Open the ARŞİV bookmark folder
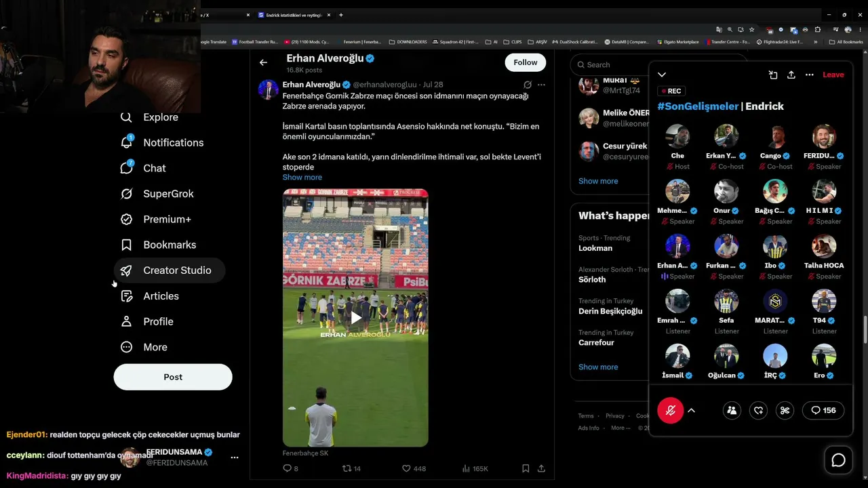This screenshot has height=488, width=868. 537,42
